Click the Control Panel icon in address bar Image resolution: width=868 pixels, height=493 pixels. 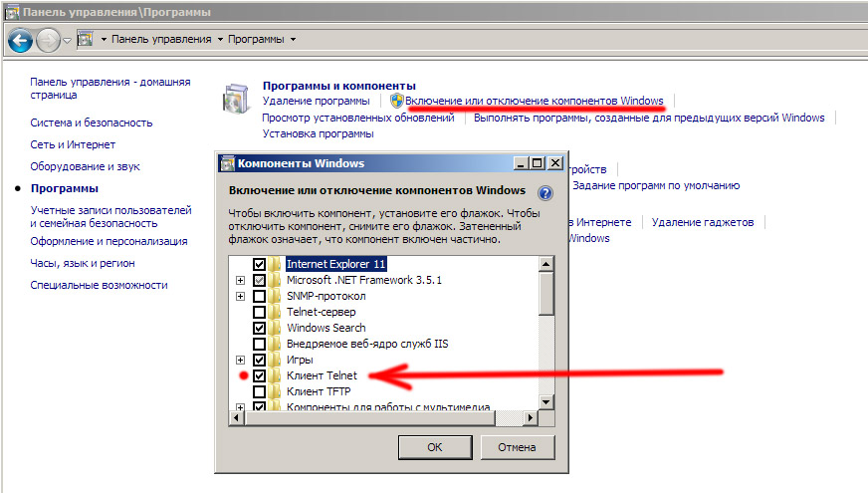click(x=86, y=40)
